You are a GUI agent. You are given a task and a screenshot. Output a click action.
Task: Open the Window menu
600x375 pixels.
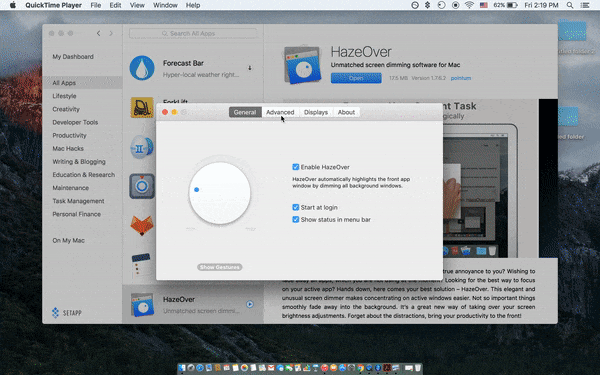[165, 5]
